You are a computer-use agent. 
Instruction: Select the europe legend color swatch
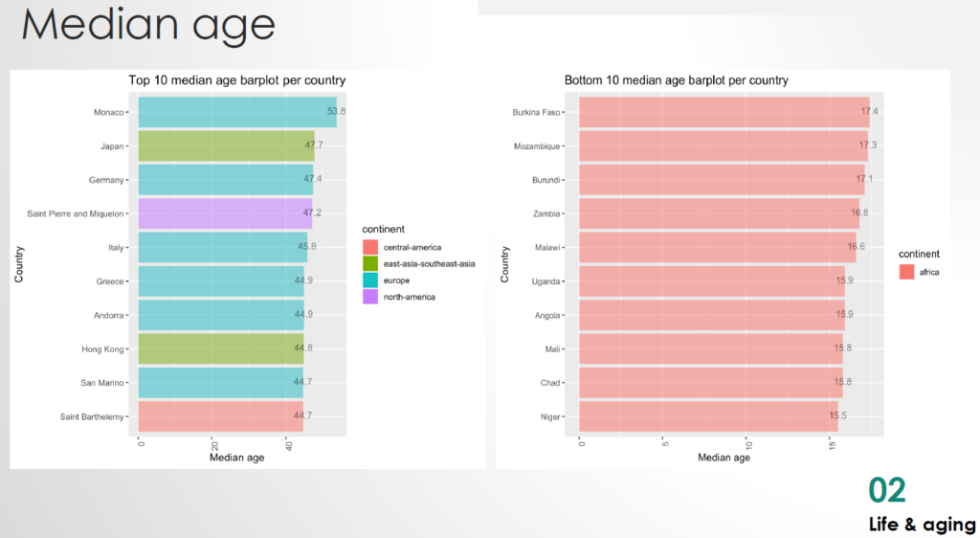tap(371, 280)
